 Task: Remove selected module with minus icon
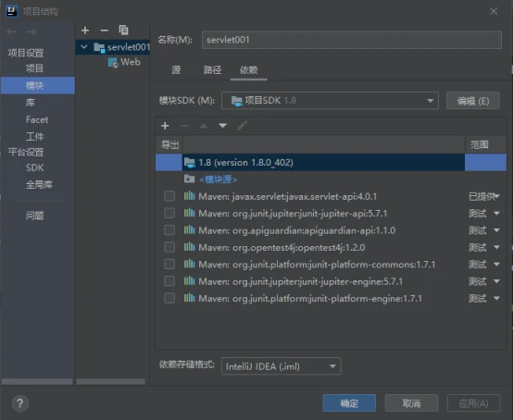[x=105, y=31]
